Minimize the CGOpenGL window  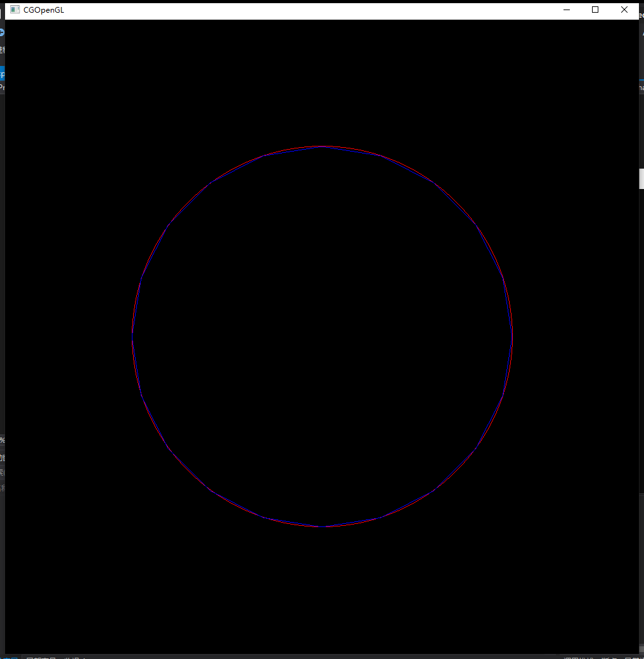(x=566, y=10)
